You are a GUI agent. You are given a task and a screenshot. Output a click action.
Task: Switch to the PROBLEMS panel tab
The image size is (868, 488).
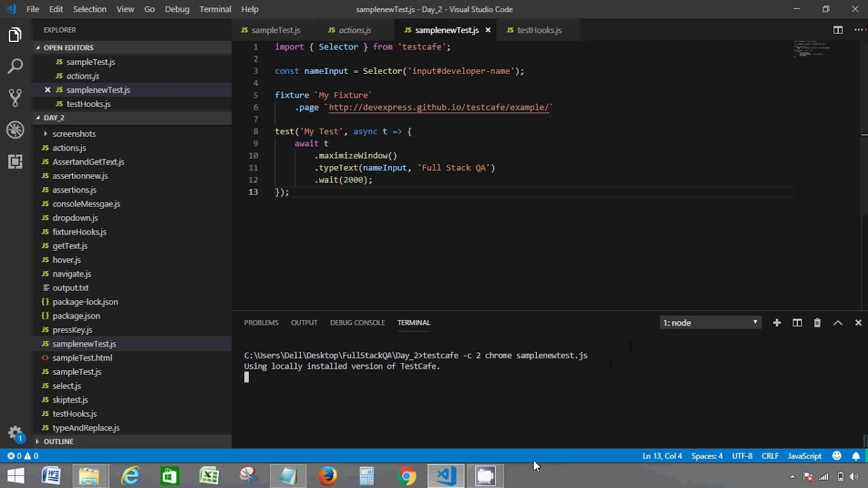coord(261,323)
